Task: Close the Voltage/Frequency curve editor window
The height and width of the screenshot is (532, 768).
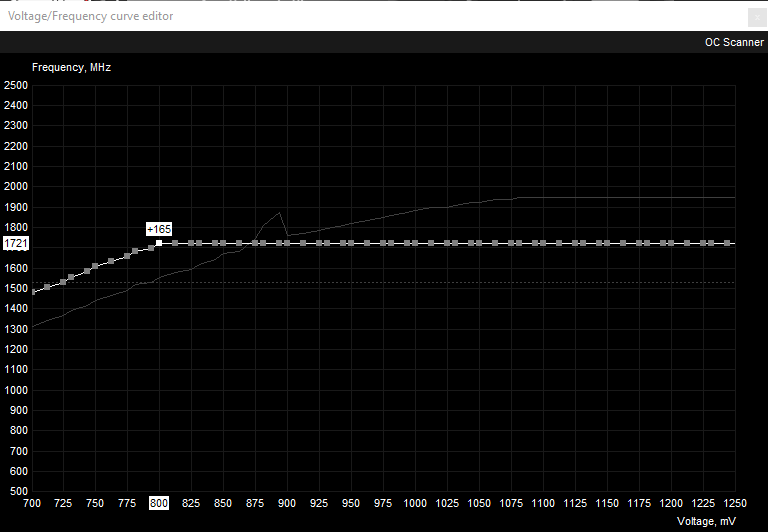Action: click(752, 15)
